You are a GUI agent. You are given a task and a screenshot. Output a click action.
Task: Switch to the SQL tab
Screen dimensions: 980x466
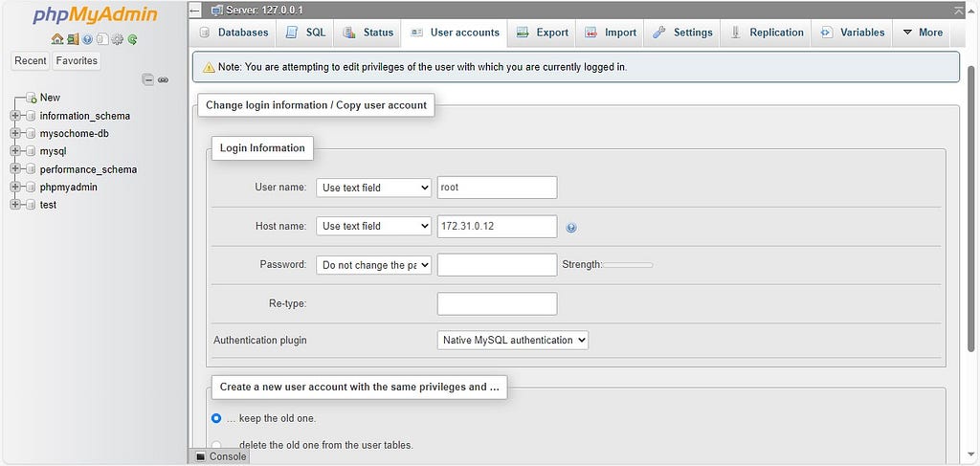coord(305,33)
